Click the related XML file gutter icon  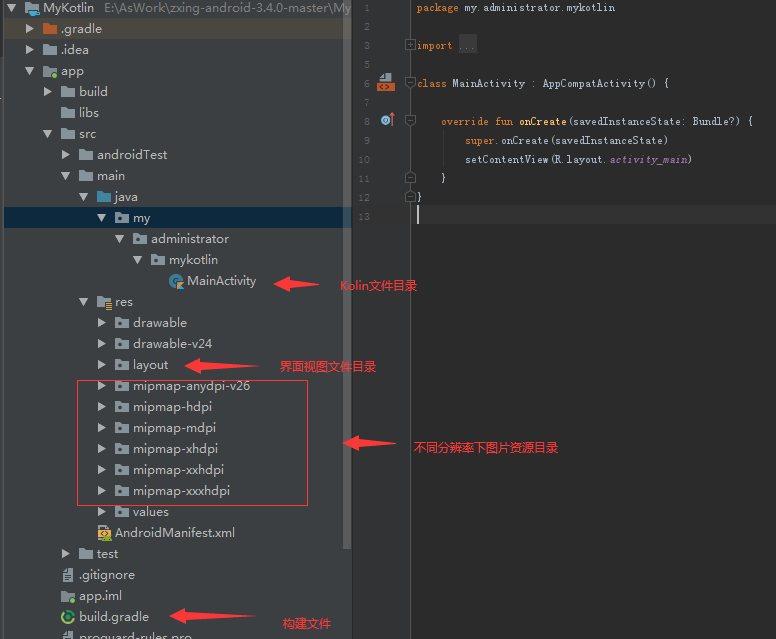click(386, 82)
